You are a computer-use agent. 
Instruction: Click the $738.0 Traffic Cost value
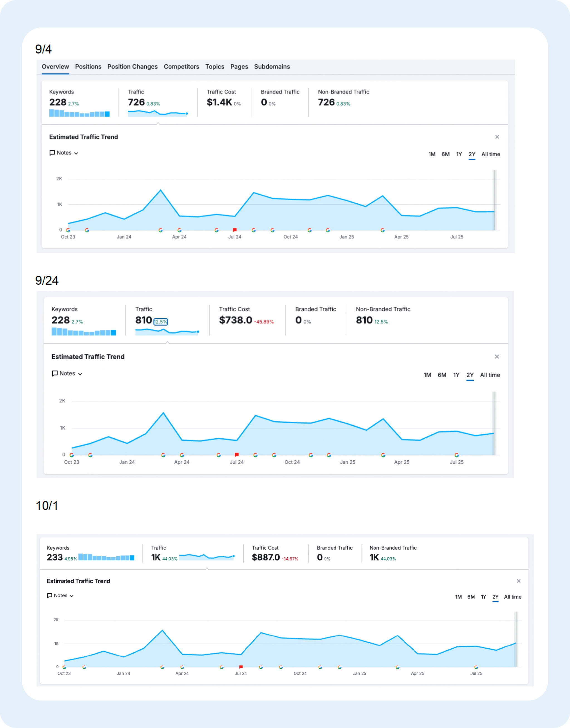pos(235,320)
